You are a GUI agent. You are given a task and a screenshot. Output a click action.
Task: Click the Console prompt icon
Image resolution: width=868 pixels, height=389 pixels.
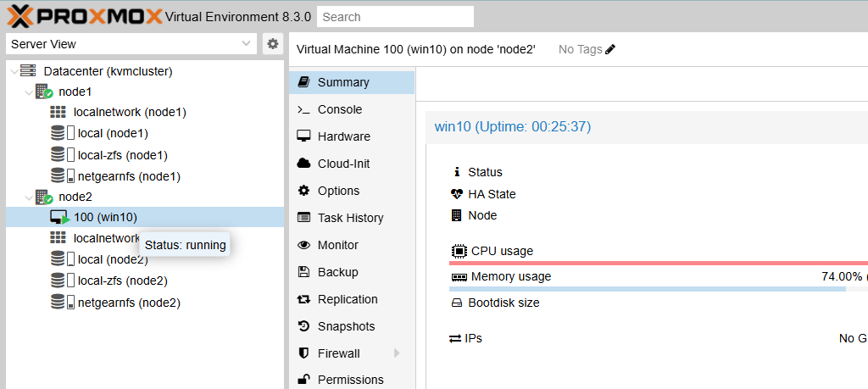point(303,109)
